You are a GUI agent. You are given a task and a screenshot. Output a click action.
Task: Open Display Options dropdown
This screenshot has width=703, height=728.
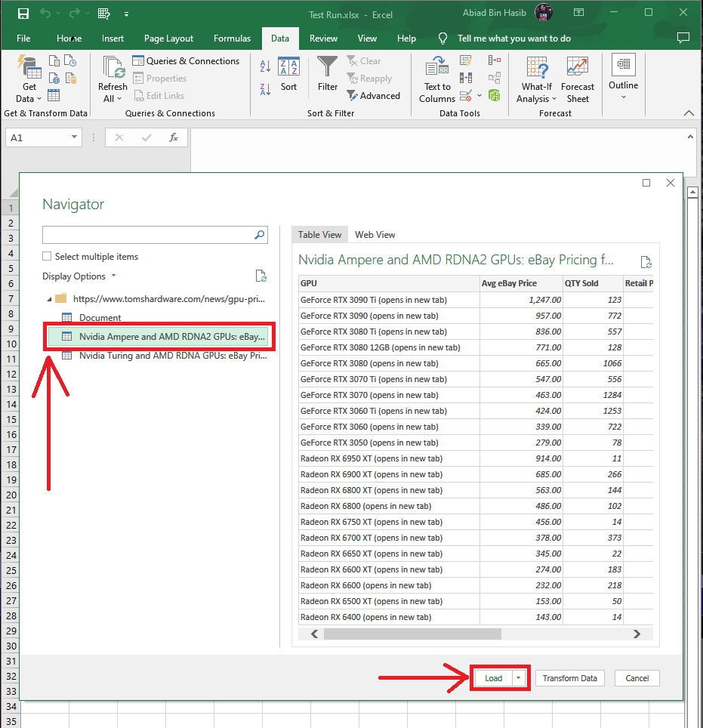point(79,276)
